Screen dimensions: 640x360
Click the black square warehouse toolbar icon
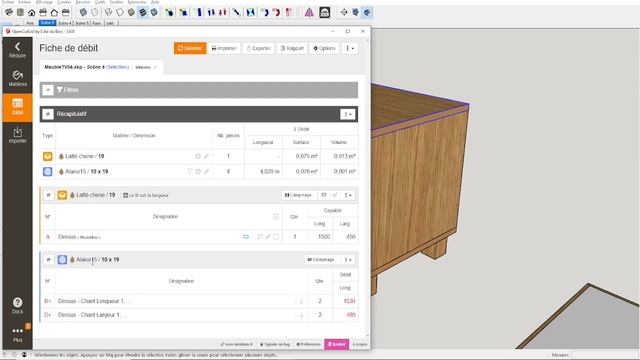(324, 13)
